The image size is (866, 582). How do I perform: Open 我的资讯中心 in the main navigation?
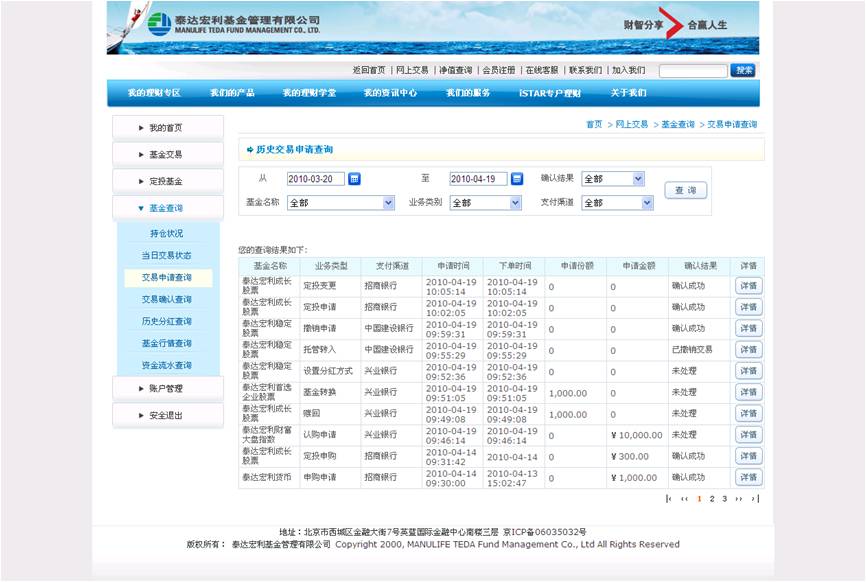click(x=390, y=93)
